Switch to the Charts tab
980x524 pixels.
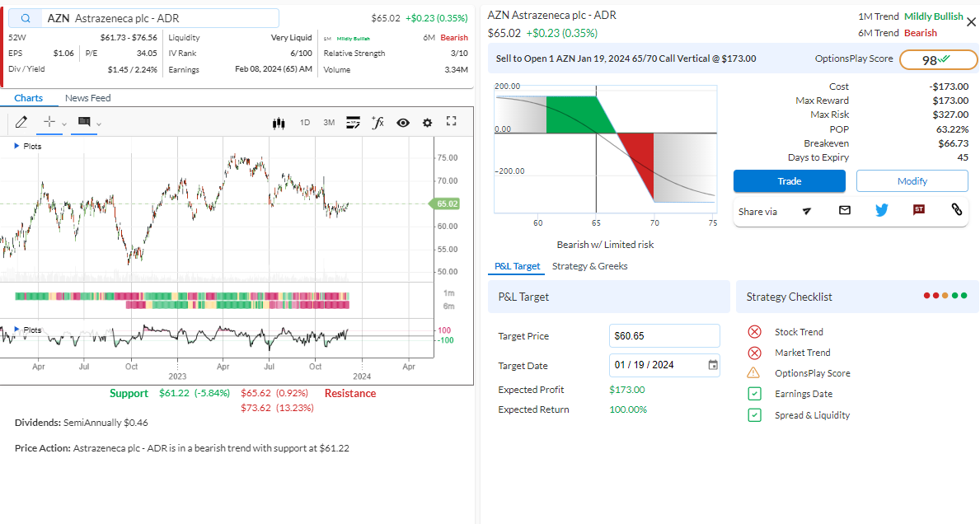click(29, 98)
